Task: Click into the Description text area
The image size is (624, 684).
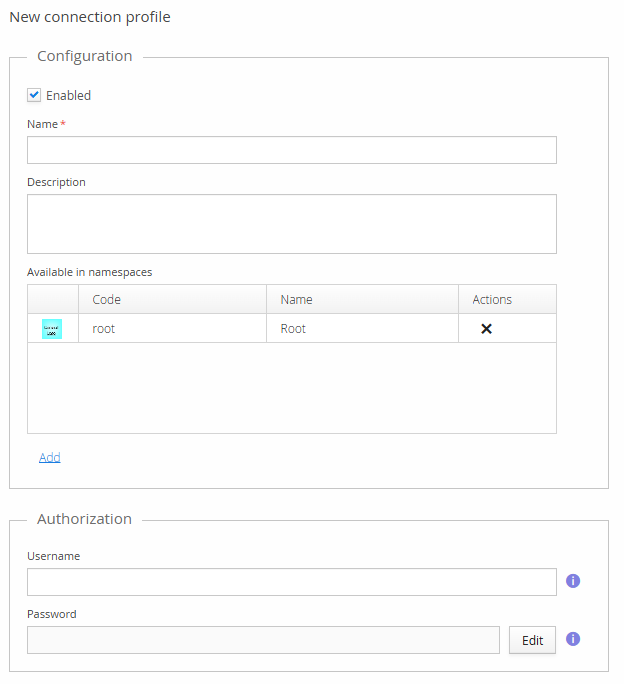Action: pos(291,224)
